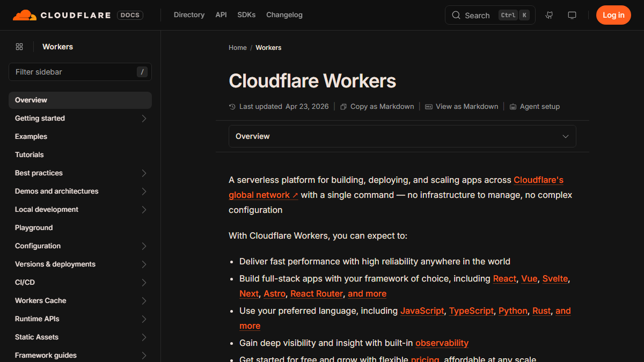Open the Astro link
Image resolution: width=644 pixels, height=362 pixels.
(x=275, y=294)
